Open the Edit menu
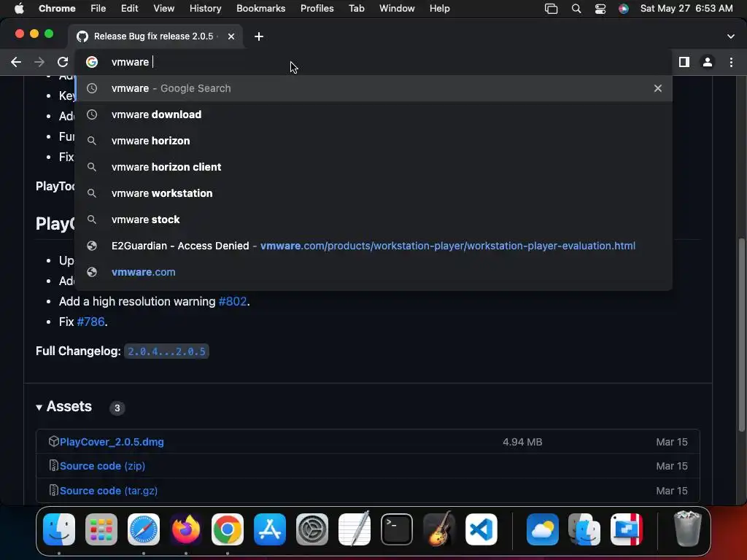This screenshot has width=747, height=560. (129, 9)
